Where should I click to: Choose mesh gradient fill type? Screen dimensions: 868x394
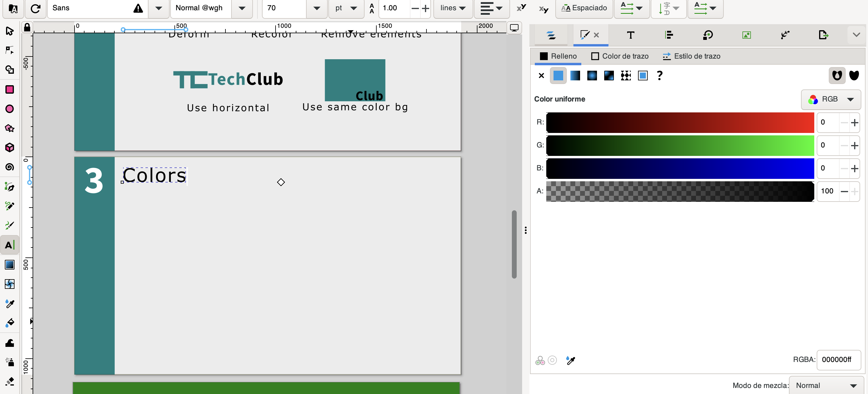(x=609, y=76)
